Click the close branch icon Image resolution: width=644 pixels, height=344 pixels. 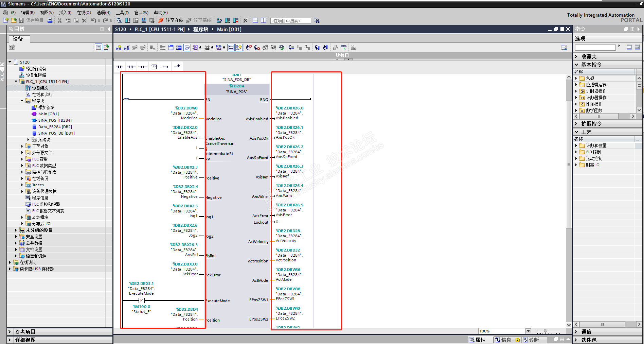click(x=177, y=67)
